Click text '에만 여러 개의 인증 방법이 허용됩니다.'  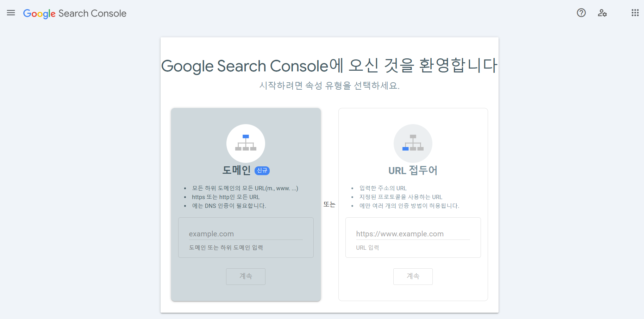click(409, 206)
